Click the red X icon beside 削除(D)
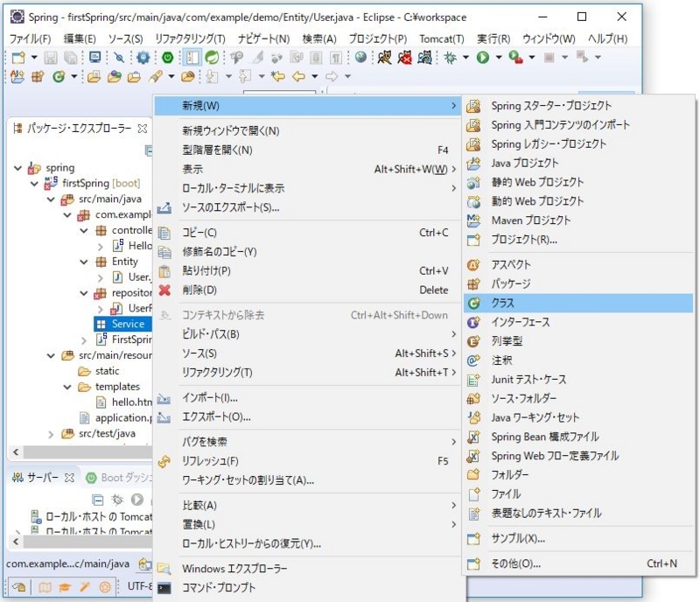 point(164,290)
